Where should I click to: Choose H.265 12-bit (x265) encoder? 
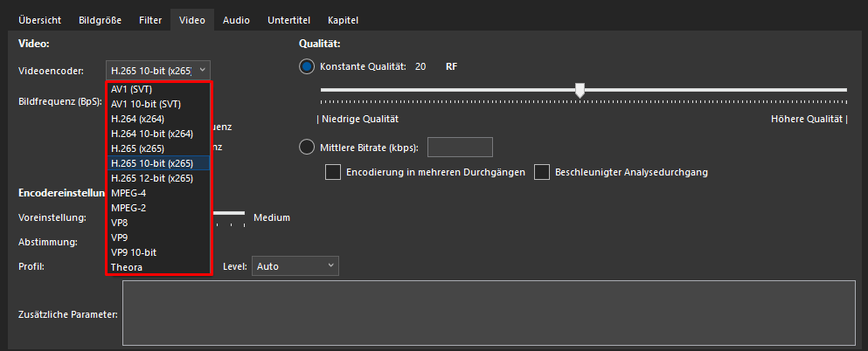[x=157, y=178]
